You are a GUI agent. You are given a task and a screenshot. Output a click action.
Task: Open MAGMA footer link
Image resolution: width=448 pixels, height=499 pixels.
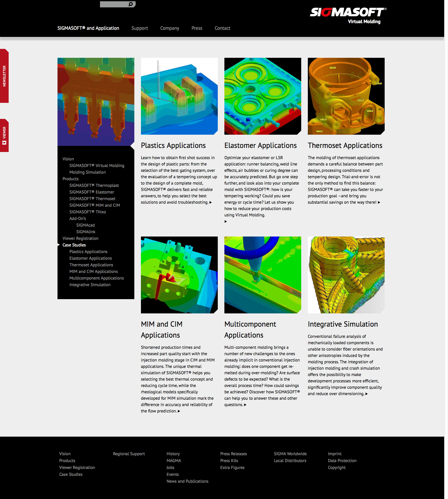click(x=174, y=461)
